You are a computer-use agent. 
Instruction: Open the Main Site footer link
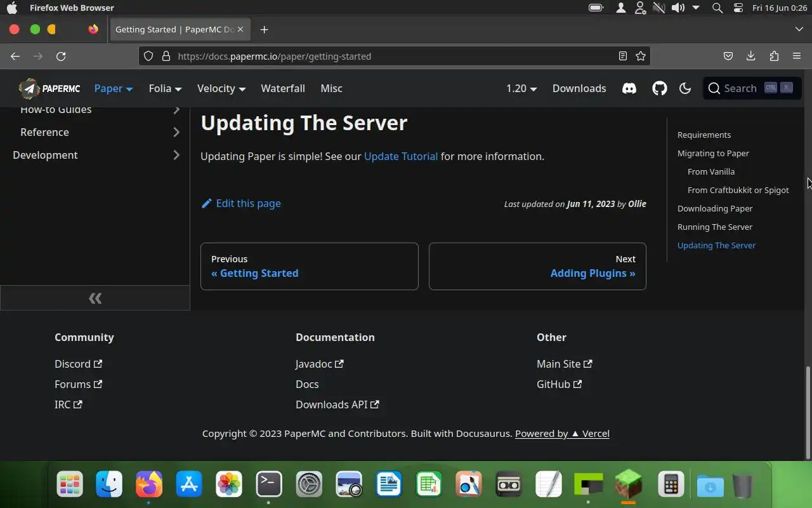[565, 364]
